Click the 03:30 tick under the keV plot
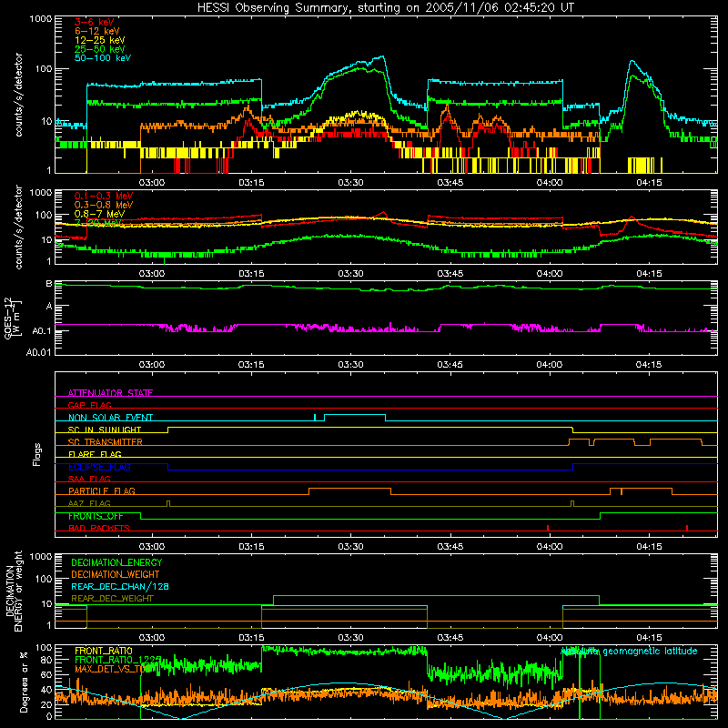 click(x=350, y=183)
